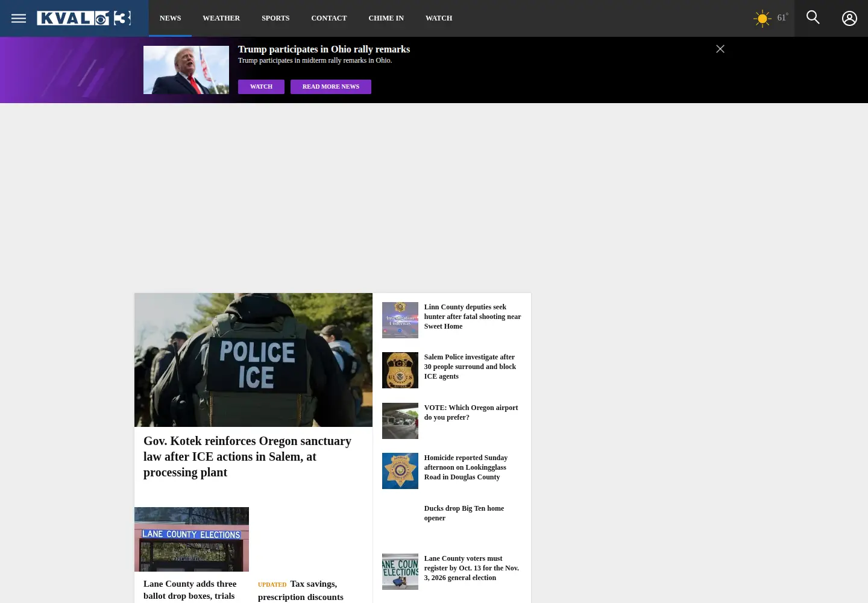This screenshot has height=603, width=868.
Task: Read Gov. Kotek sanctuary law story
Action: pyautogui.click(x=248, y=456)
